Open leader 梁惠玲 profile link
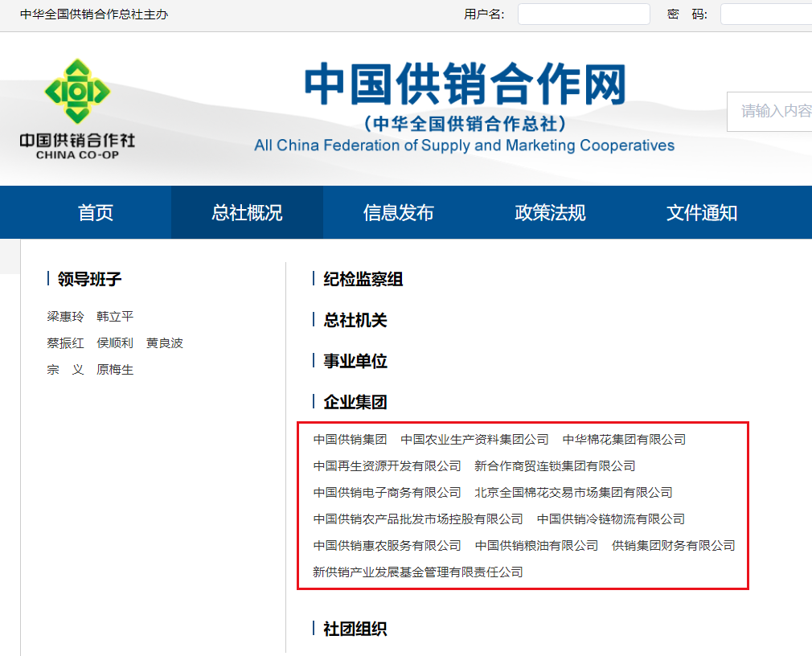This screenshot has width=812, height=656. [x=65, y=317]
